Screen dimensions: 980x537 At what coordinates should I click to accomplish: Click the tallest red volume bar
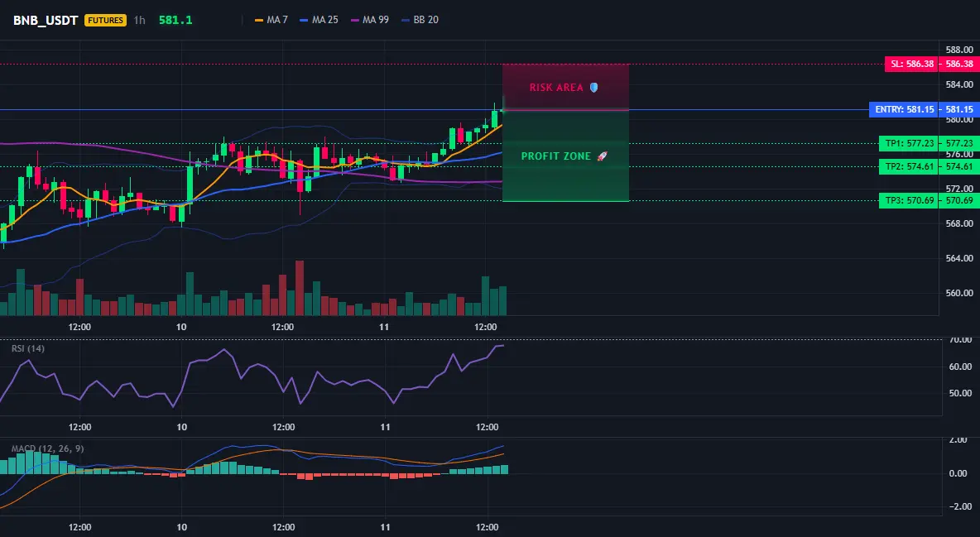tap(300, 288)
